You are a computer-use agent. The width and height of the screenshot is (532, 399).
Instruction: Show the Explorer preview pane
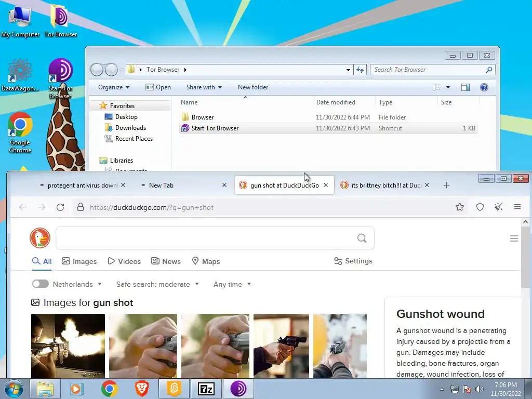[465, 87]
